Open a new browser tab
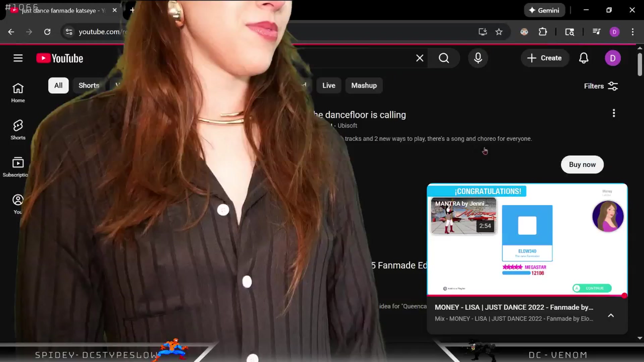This screenshot has height=362, width=644. point(132,10)
